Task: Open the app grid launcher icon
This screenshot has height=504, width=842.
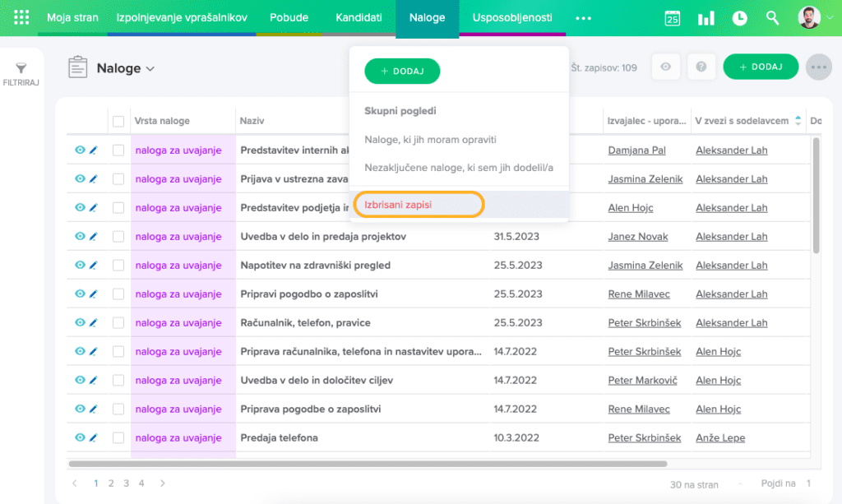Action: (22, 17)
